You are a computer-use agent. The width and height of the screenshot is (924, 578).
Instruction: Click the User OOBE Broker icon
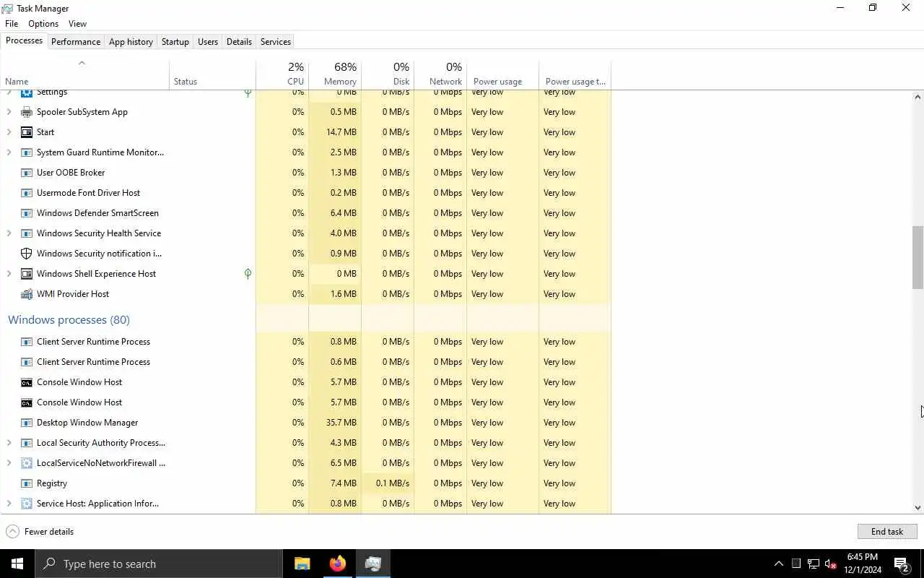[27, 173]
